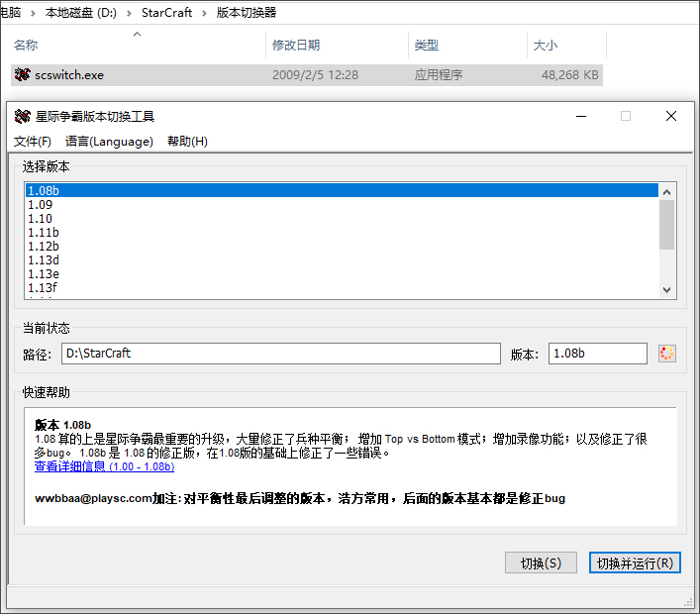The width and height of the screenshot is (700, 614).
Task: Click the 切换并运行(R) button
Action: [x=635, y=563]
